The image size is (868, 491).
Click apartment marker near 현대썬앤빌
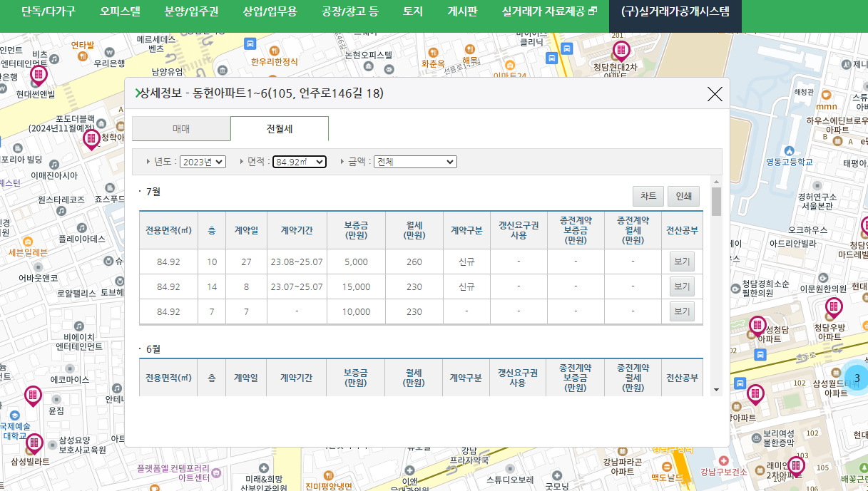click(x=39, y=76)
